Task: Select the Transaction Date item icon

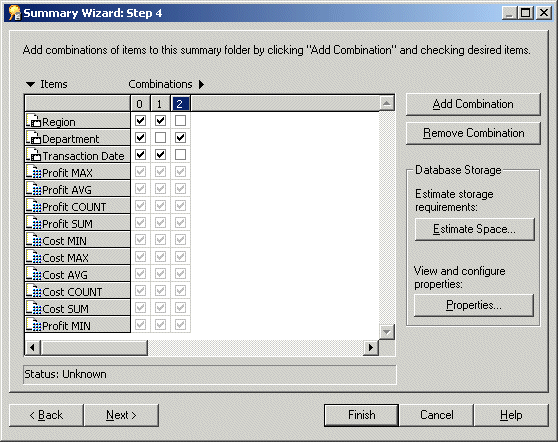Action: 35,155
